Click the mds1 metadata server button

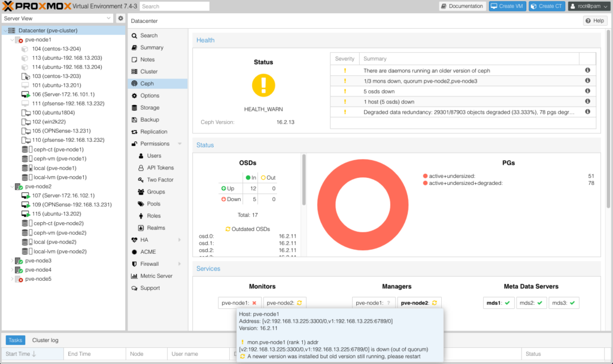coord(499,303)
